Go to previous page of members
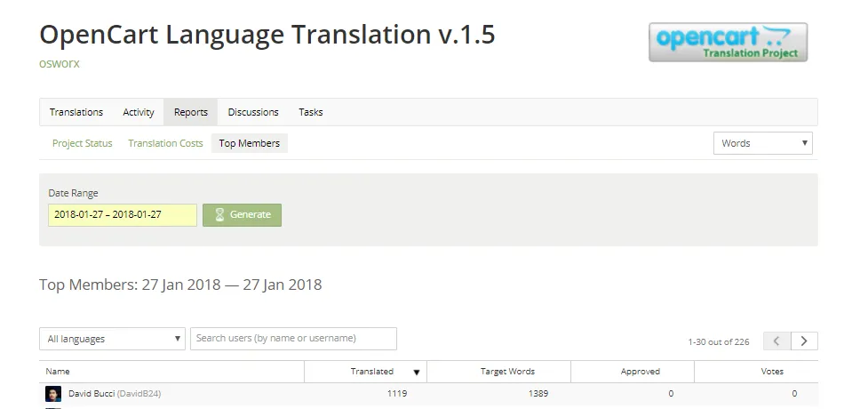 (776, 341)
